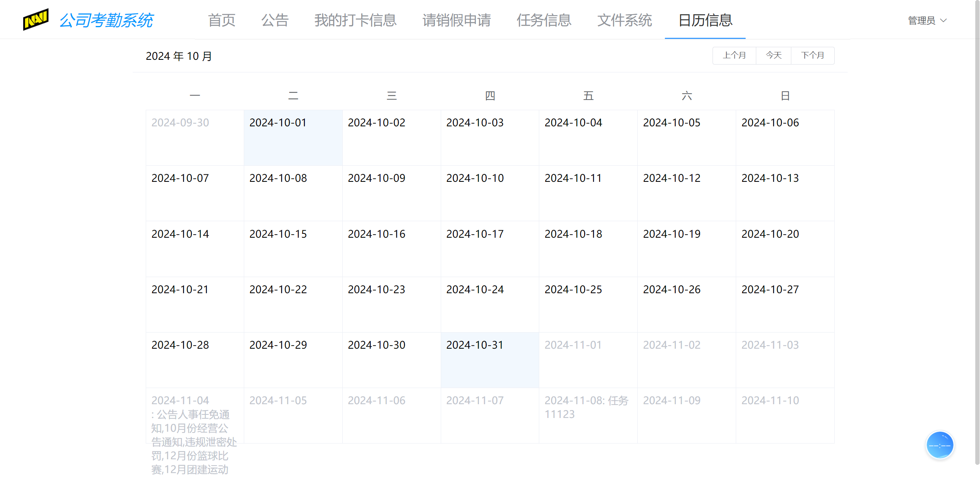The width and height of the screenshot is (980, 477).
Task: Open the floating blue assistant button
Action: [940, 445]
